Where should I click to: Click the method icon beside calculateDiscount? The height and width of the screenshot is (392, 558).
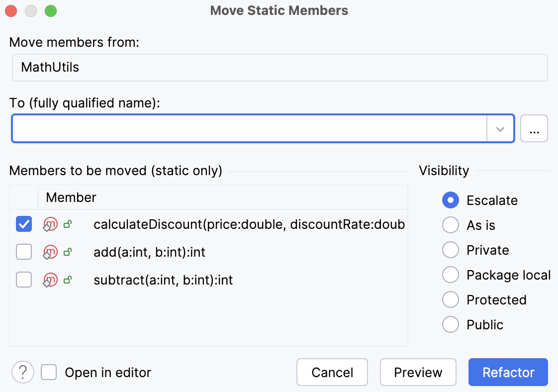coord(50,224)
